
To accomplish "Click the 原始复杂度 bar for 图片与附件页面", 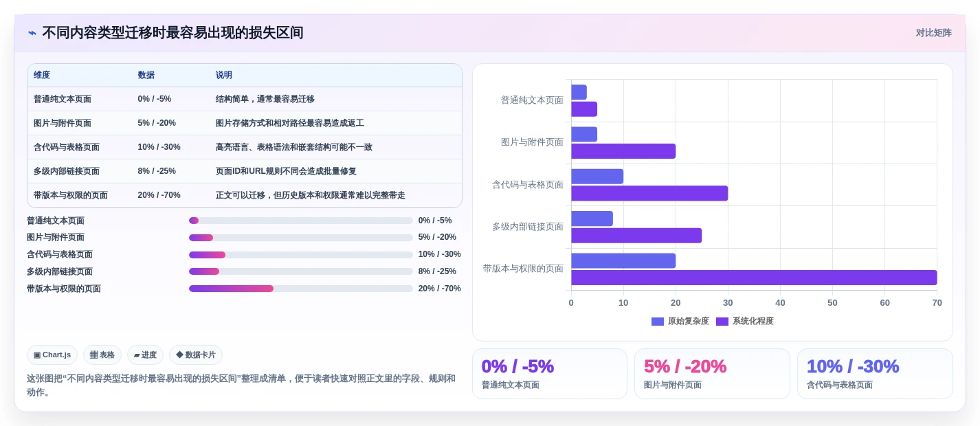I will pos(584,134).
